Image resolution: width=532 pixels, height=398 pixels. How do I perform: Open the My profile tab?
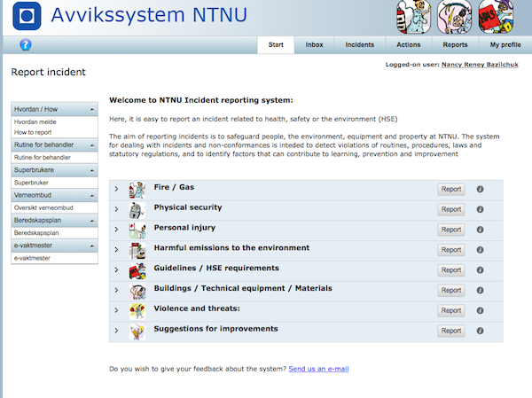(505, 45)
